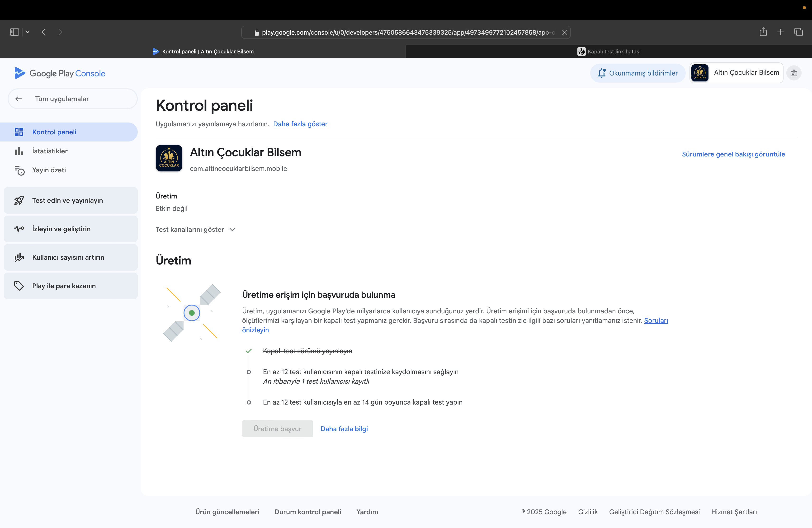Click the back arrow beside Tüm uygulamalar

point(19,99)
